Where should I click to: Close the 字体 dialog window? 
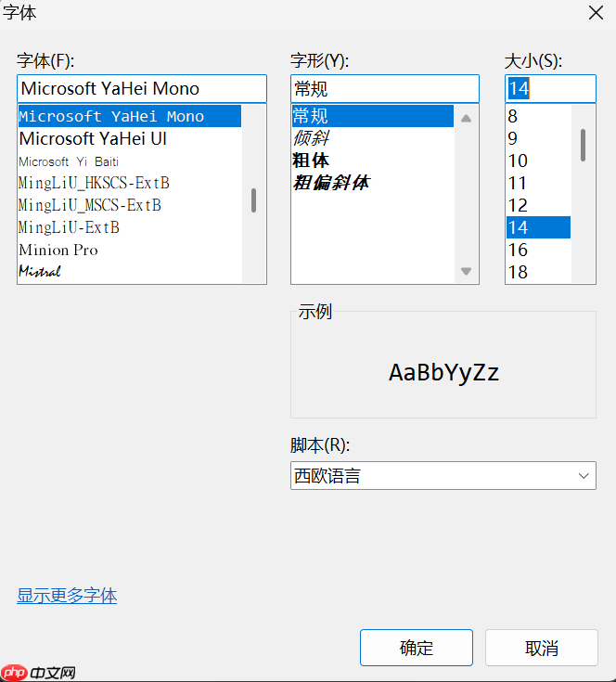tap(596, 13)
